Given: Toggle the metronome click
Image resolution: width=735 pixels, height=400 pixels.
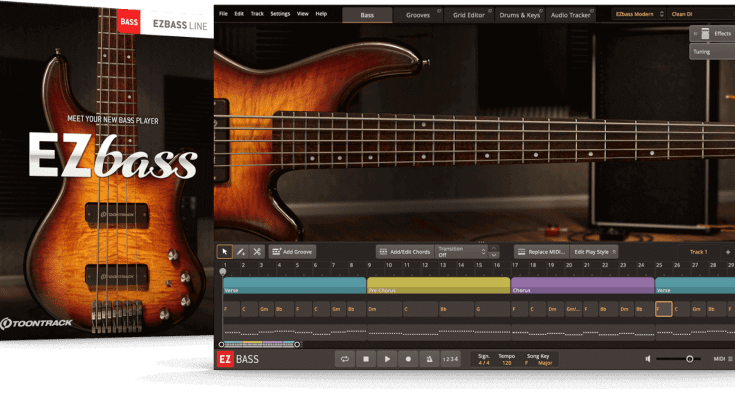Looking at the screenshot, I should (x=429, y=358).
